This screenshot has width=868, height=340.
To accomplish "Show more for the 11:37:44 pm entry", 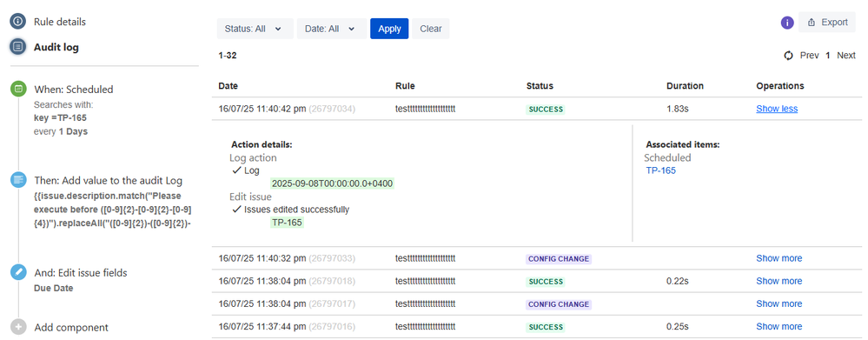I will point(779,327).
